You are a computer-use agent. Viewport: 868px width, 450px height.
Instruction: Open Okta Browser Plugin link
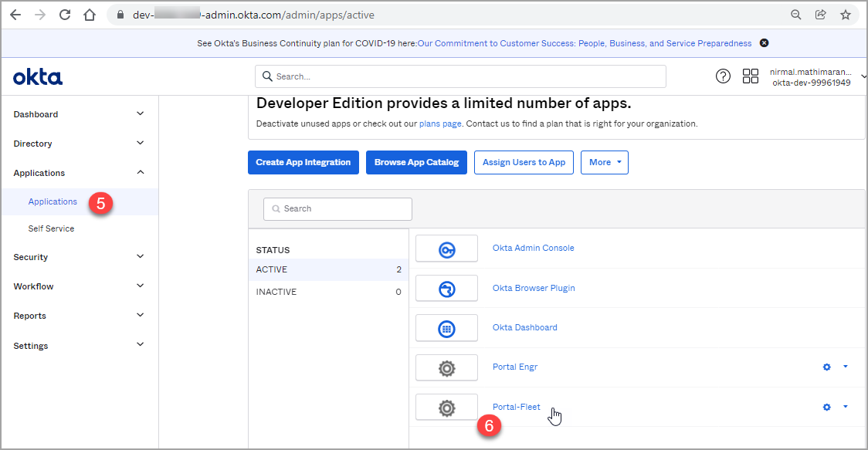point(534,288)
